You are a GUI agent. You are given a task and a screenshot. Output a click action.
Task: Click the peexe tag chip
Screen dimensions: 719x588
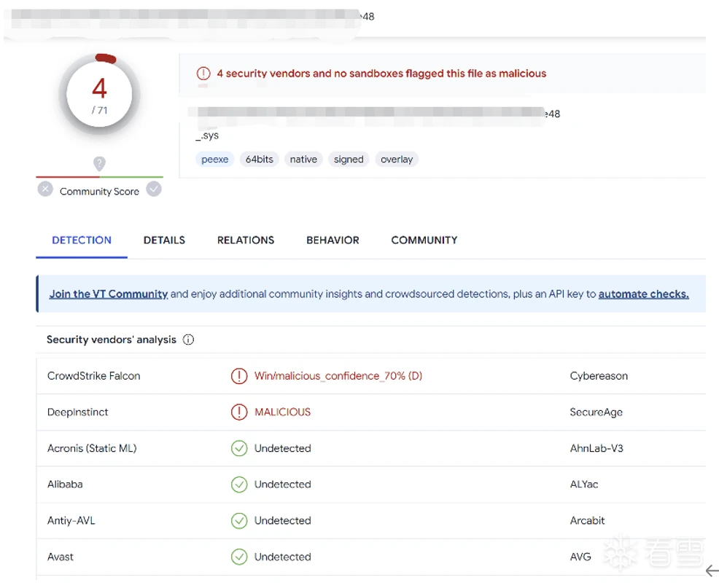click(x=215, y=160)
